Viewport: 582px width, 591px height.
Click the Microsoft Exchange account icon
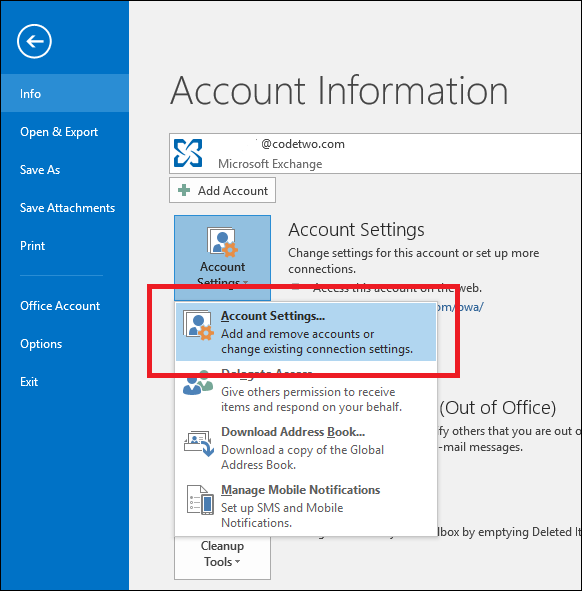pos(188,153)
